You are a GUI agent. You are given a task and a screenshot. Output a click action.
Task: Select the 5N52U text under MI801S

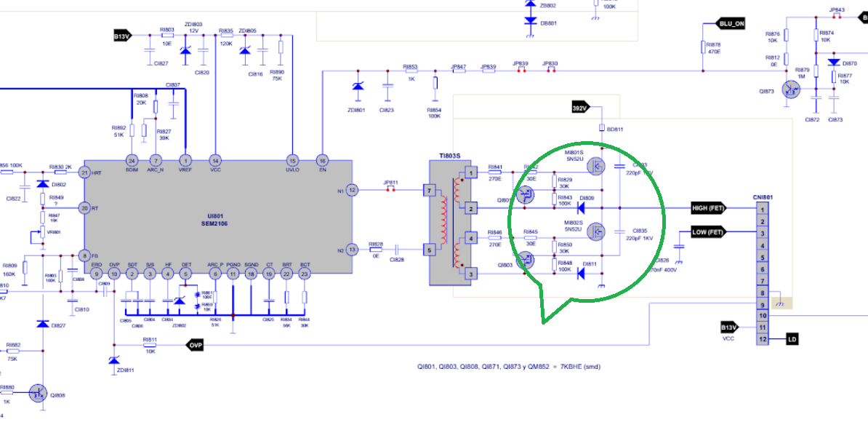tap(574, 159)
